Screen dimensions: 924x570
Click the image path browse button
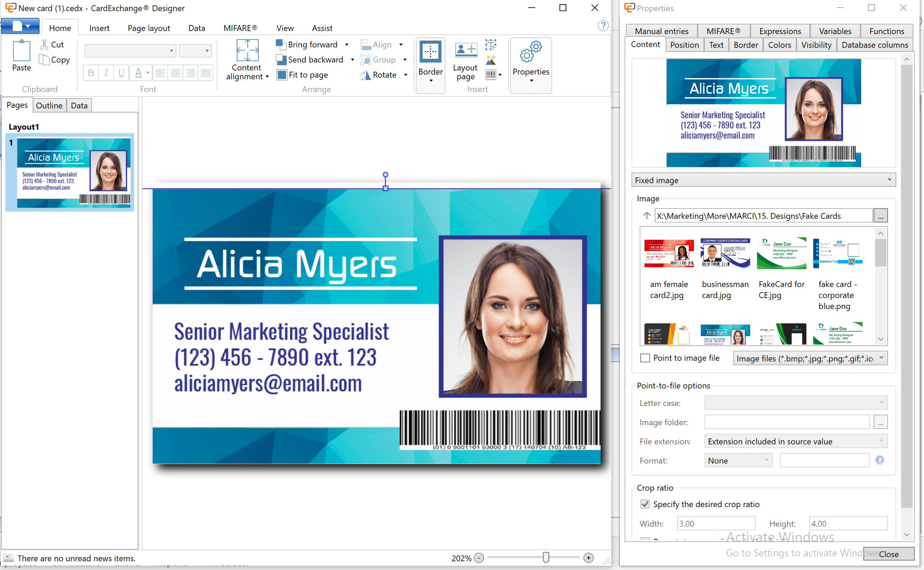pyautogui.click(x=880, y=216)
